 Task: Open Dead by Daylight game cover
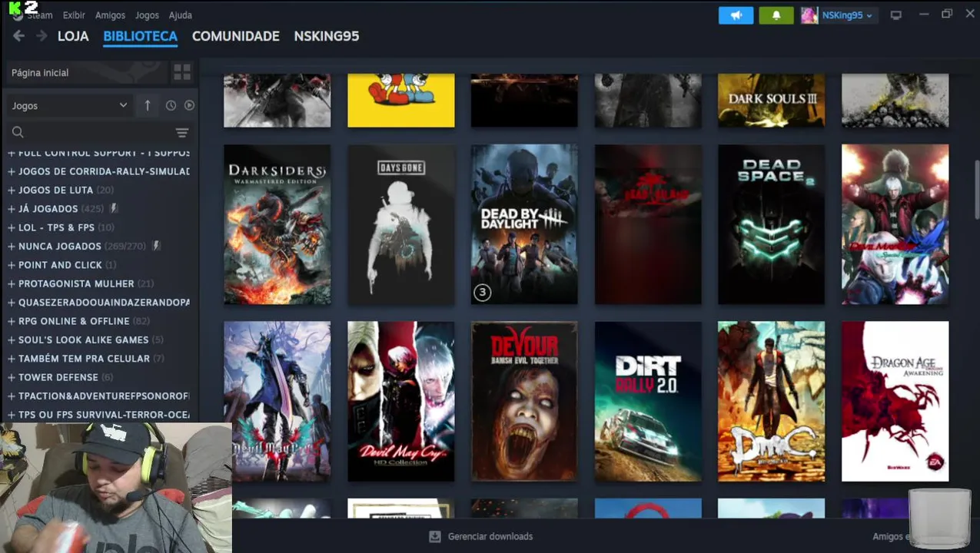click(x=524, y=224)
